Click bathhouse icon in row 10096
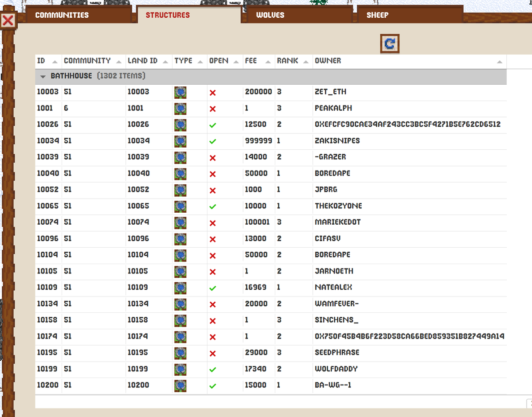The width and height of the screenshot is (532, 417). coord(180,239)
